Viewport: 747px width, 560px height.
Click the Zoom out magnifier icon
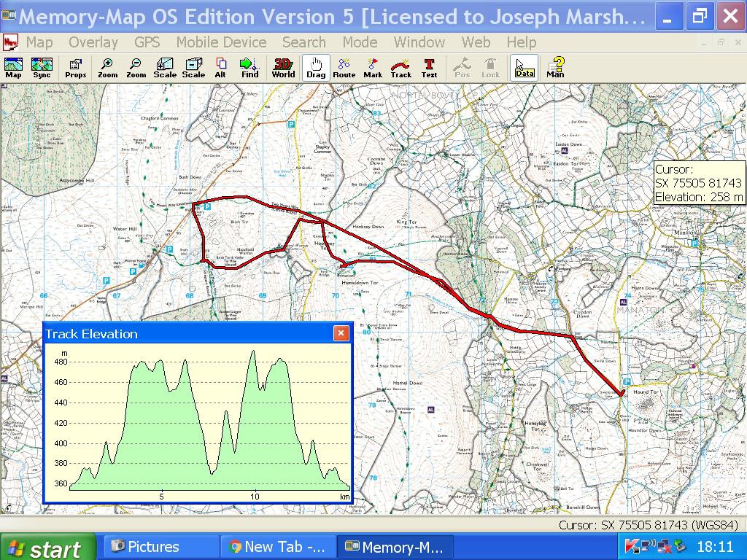pos(136,68)
